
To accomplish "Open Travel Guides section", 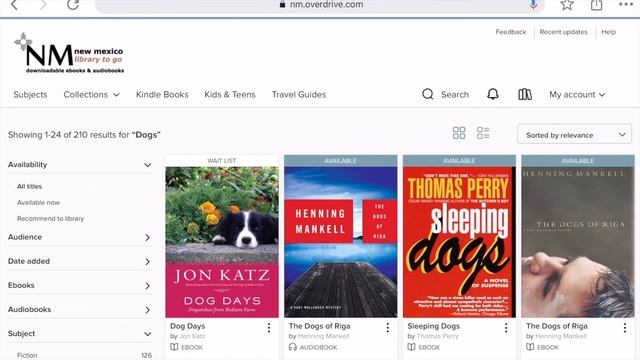I will (299, 95).
